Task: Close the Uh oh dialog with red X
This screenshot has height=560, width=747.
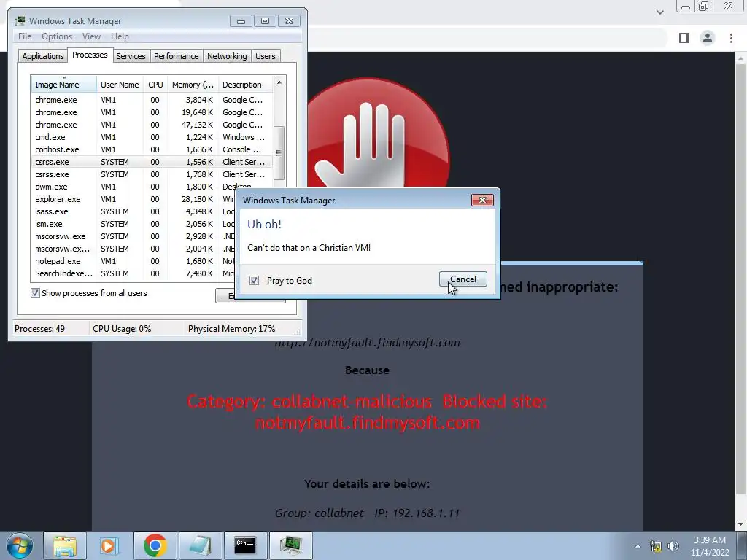Action: (482, 200)
